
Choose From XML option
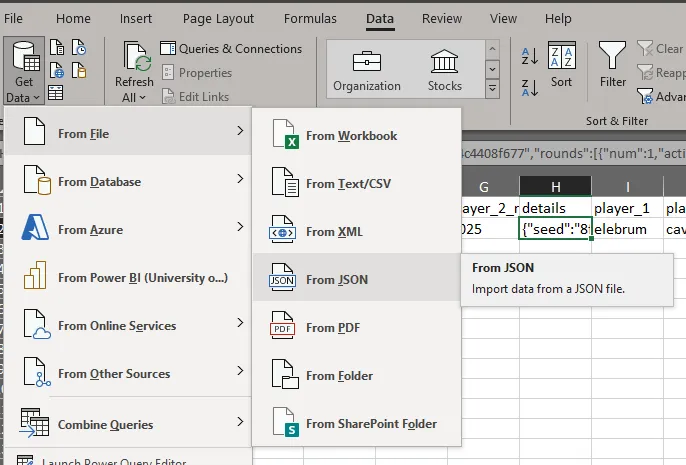click(x=357, y=230)
